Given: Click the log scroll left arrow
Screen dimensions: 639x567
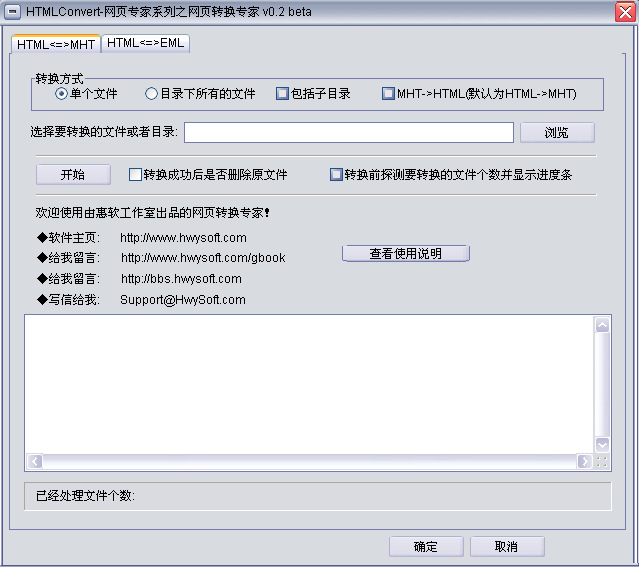Looking at the screenshot, I should 35,461.
